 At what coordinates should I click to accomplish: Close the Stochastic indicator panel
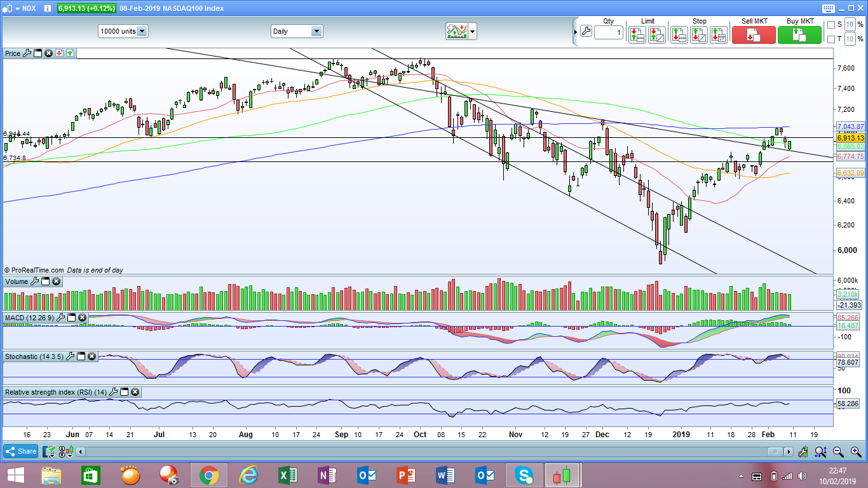click(92, 356)
